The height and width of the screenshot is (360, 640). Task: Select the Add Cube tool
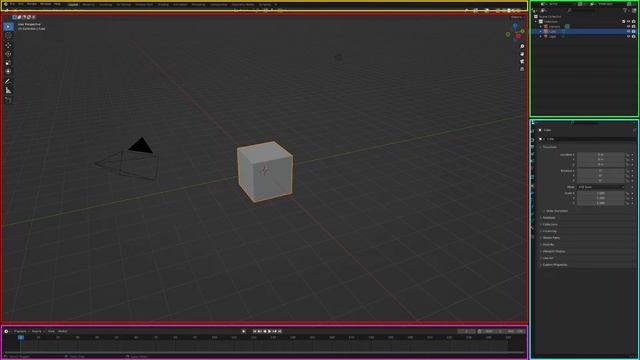click(x=8, y=100)
